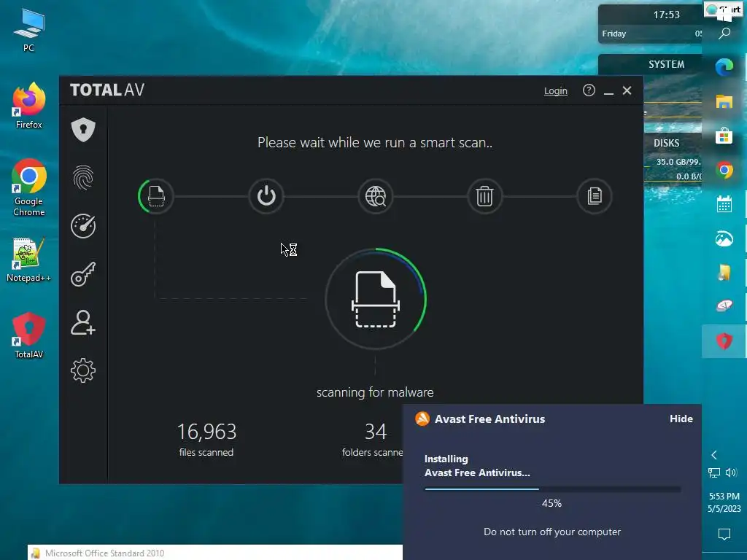Open Chrome from the taskbar
Viewport: 747px width, 560px height.
[724, 170]
